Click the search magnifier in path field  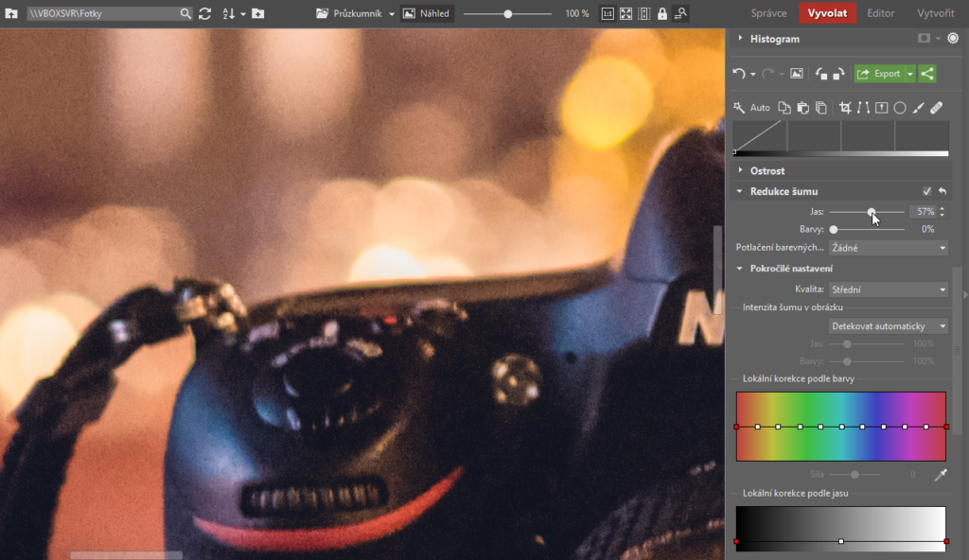coord(185,13)
